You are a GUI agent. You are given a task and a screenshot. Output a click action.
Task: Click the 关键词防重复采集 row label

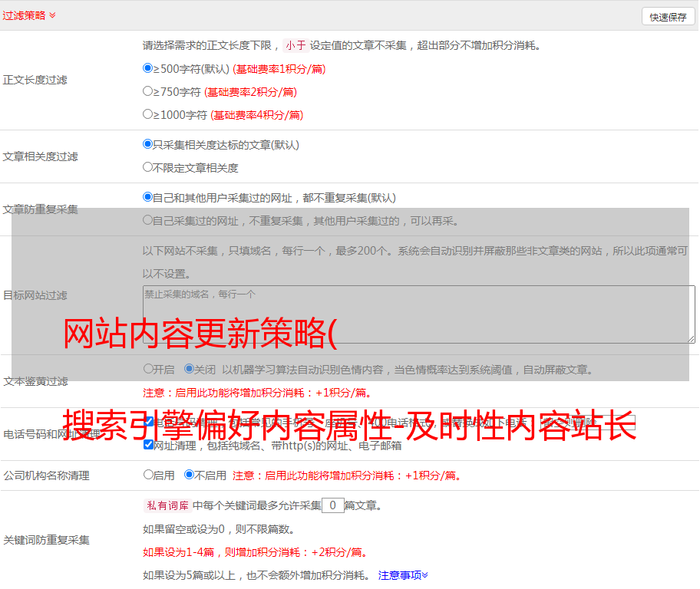pyautogui.click(x=46, y=540)
